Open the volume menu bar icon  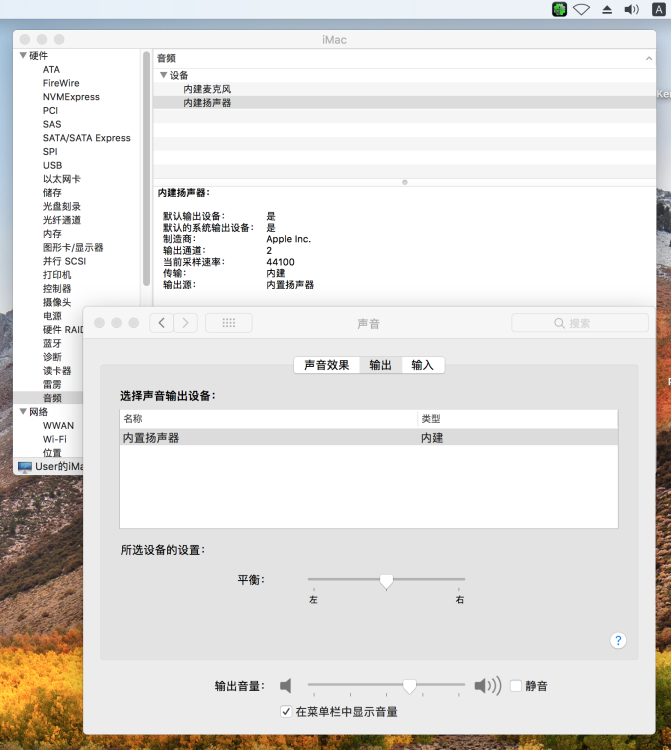point(632,10)
